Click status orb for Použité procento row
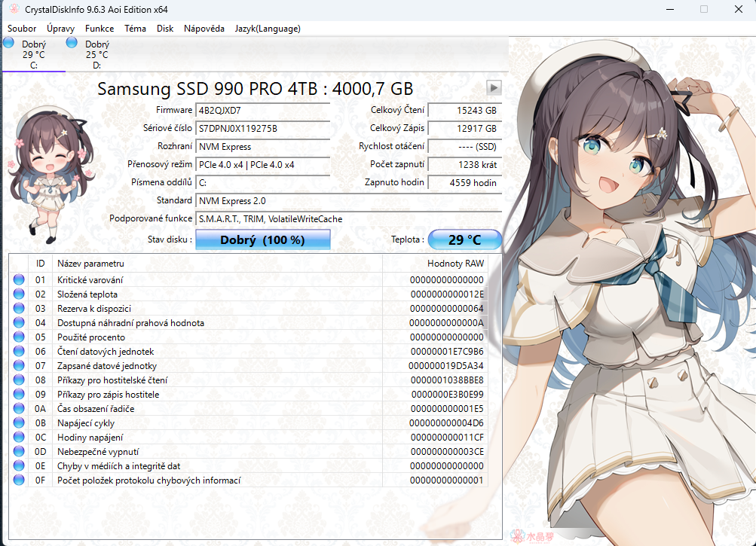756x546 pixels. pos(19,337)
